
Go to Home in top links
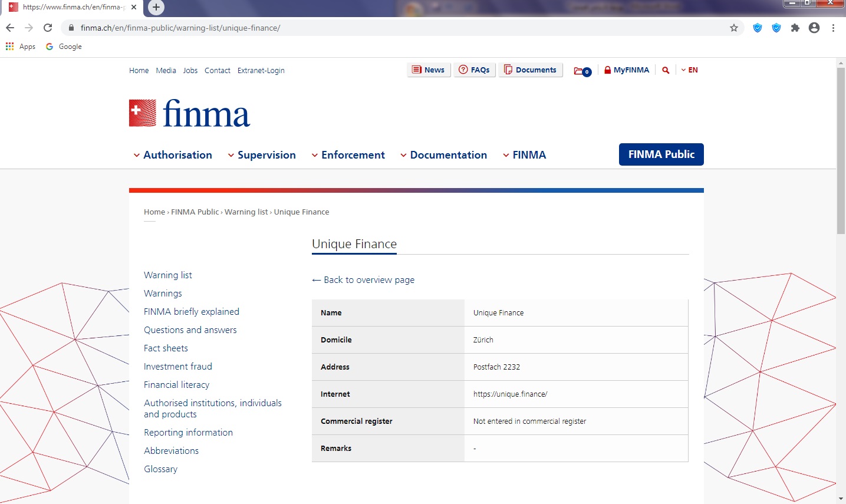[x=139, y=71]
